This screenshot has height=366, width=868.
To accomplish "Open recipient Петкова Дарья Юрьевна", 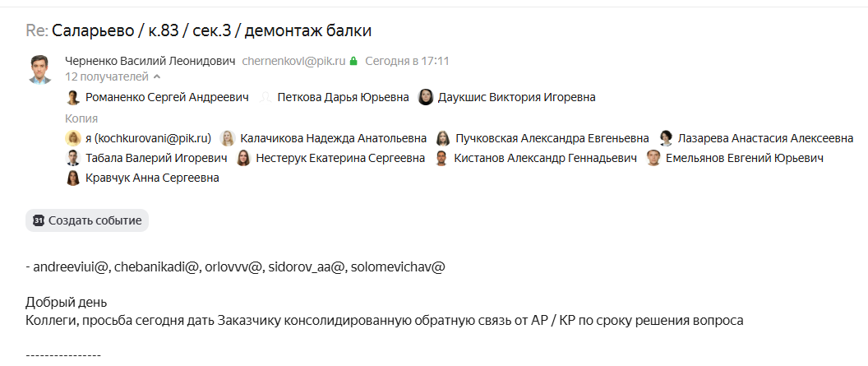I will pos(334,97).
